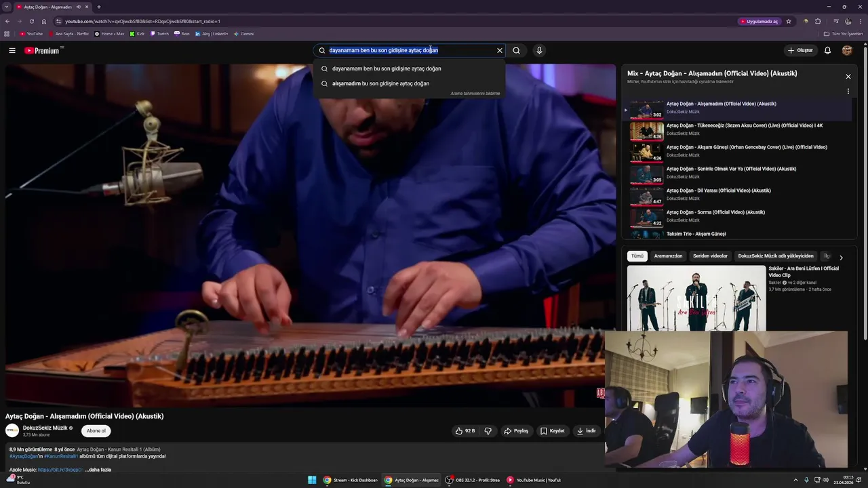Subscribe with the Abone ol button
This screenshot has height=488, width=868.
click(96, 431)
